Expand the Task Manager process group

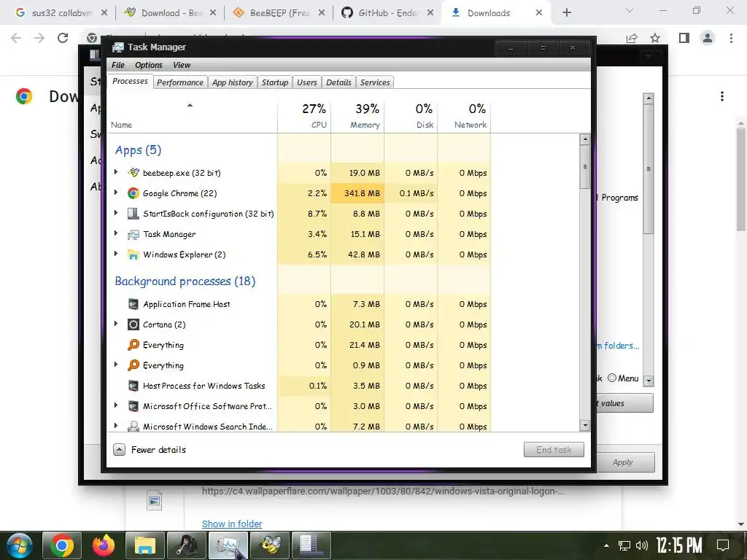point(116,233)
